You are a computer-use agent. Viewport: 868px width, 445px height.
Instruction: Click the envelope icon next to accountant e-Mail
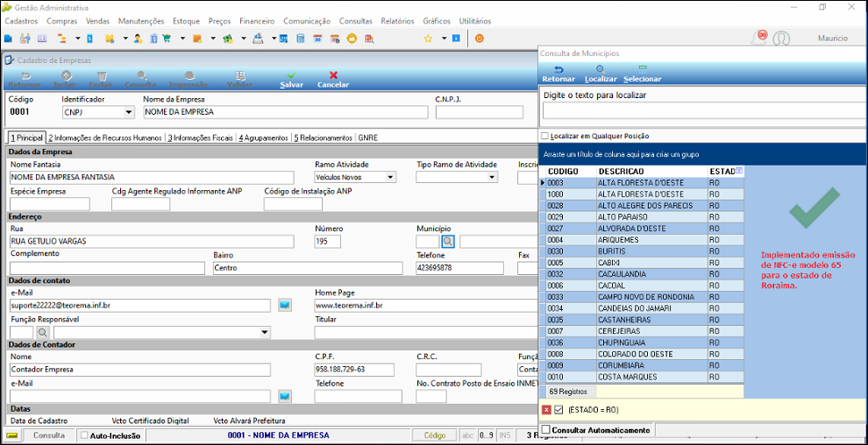click(x=285, y=396)
